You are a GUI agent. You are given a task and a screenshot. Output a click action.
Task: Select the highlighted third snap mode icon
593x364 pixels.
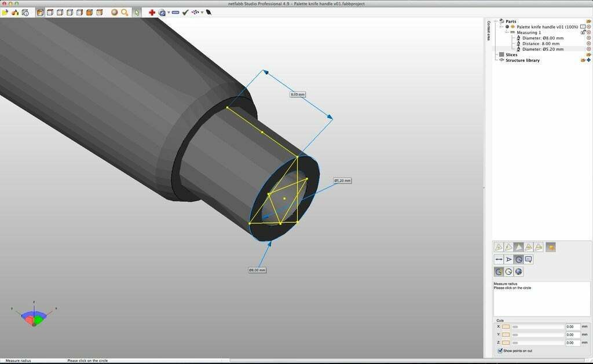518,247
